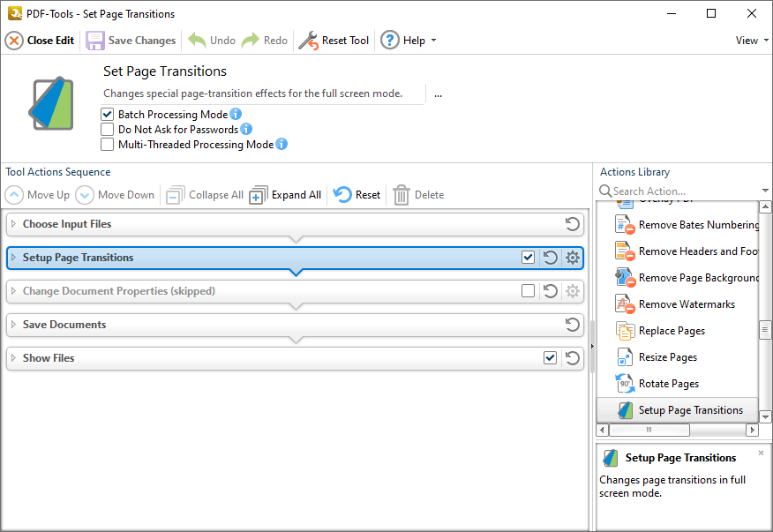This screenshot has height=532, width=773.
Task: Click the Undo arrow icon
Action: click(197, 41)
